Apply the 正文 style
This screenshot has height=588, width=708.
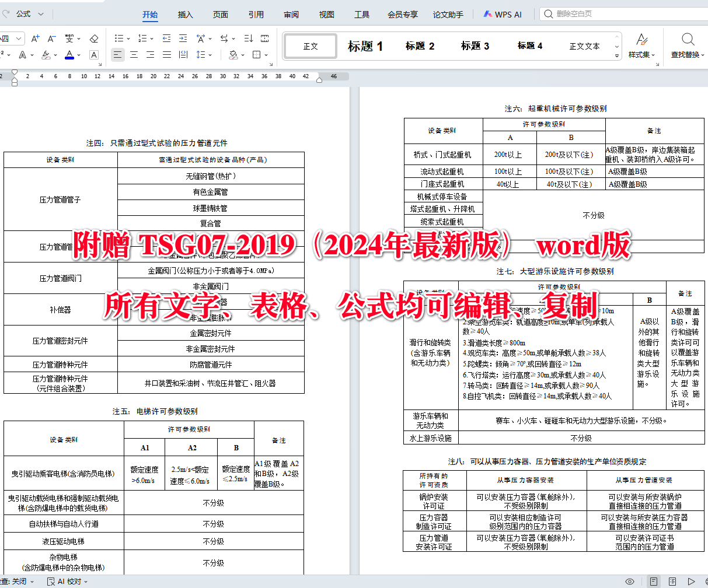pyautogui.click(x=311, y=46)
